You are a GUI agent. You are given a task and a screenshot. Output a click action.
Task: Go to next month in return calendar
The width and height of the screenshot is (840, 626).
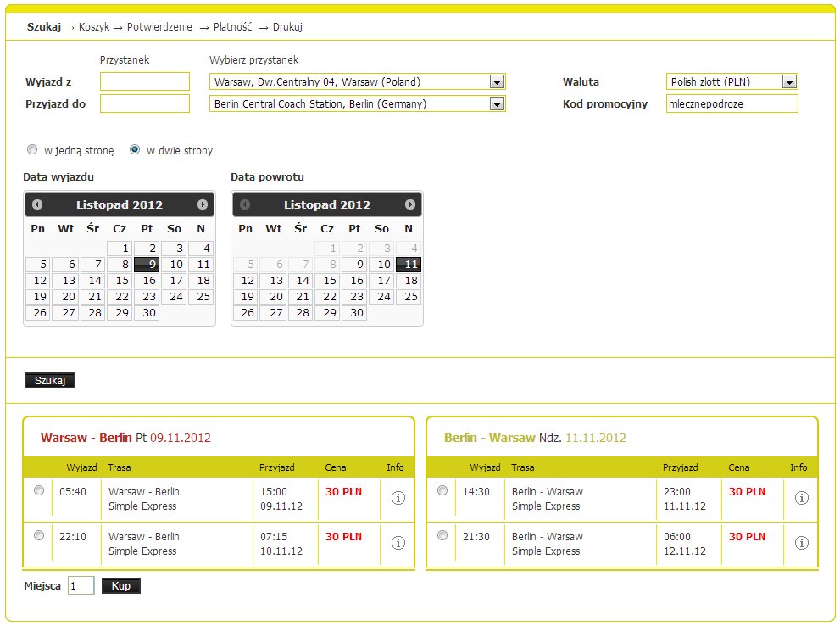410,204
